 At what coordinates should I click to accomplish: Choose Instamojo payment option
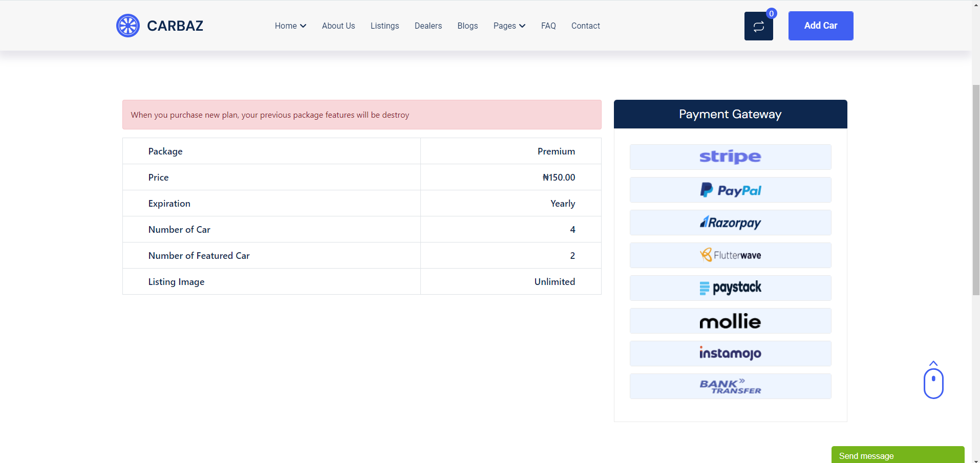[730, 354]
